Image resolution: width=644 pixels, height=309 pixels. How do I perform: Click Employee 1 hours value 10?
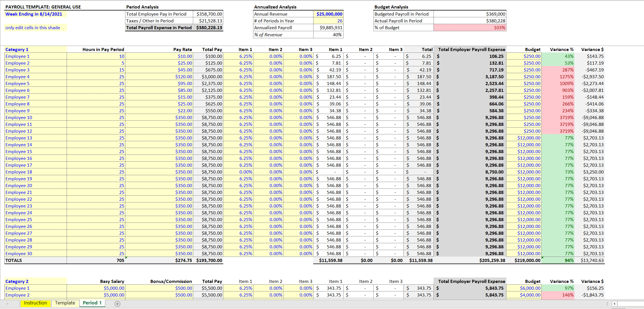coord(96,56)
